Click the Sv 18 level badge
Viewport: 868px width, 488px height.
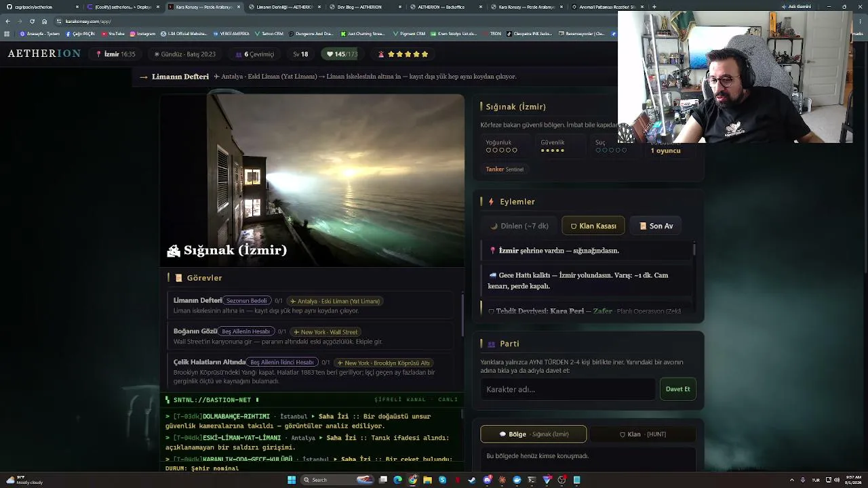point(300,54)
